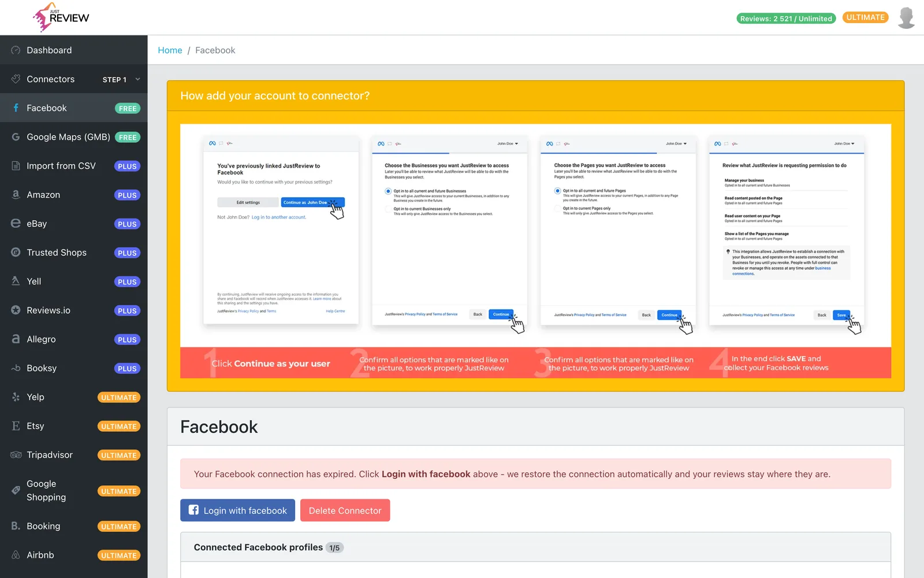Click the Etsy E icon

[x=16, y=426]
